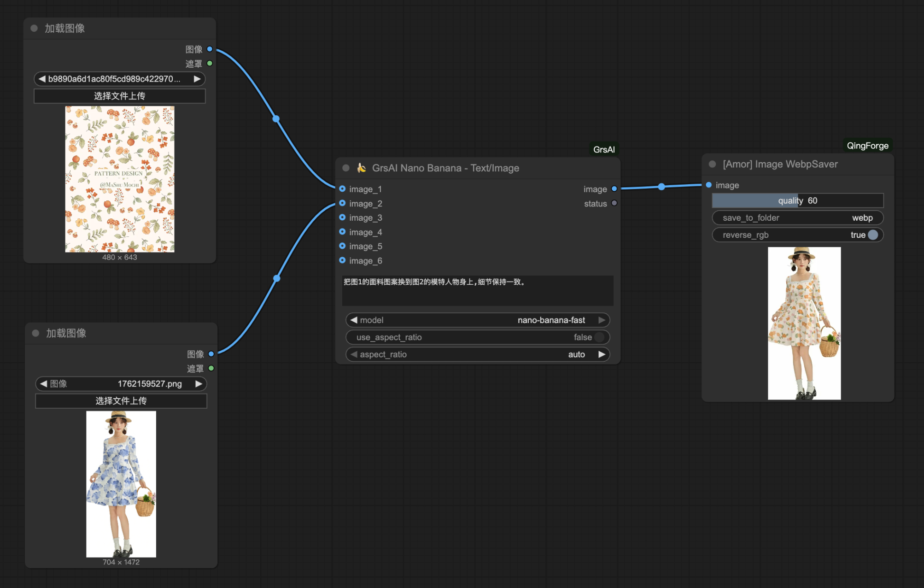The width and height of the screenshot is (924, 588).
Task: Open the 1762159527.png image file selector
Action: [121, 383]
